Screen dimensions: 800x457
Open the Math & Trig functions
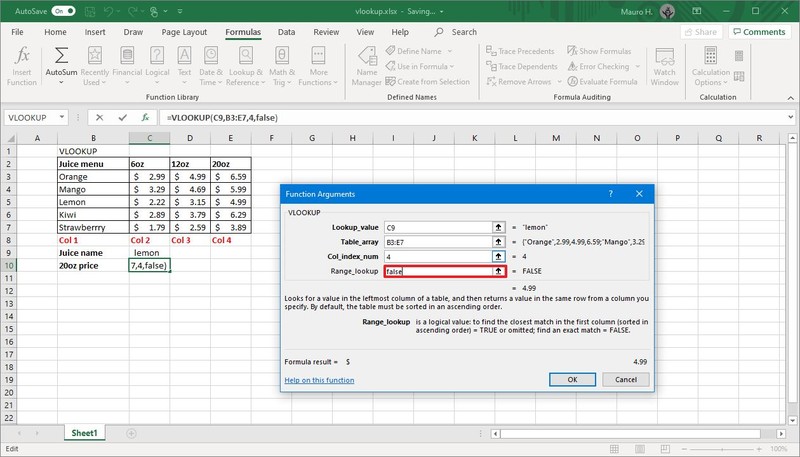point(282,66)
